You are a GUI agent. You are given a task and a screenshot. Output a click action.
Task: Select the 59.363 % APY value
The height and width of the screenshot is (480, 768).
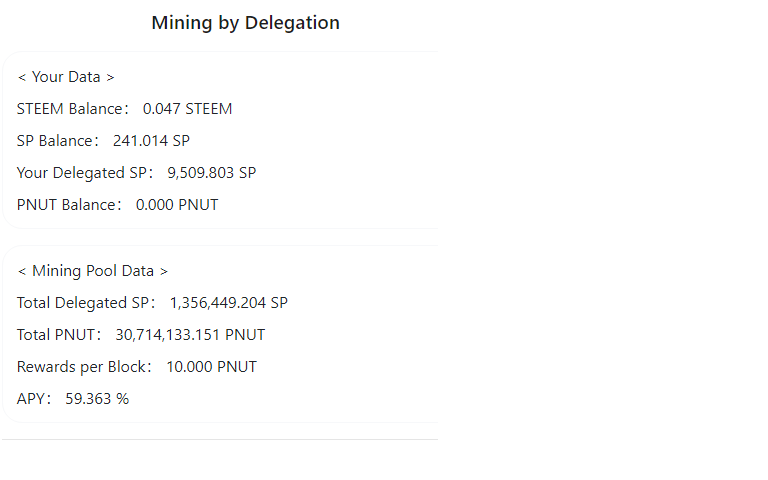coord(97,399)
